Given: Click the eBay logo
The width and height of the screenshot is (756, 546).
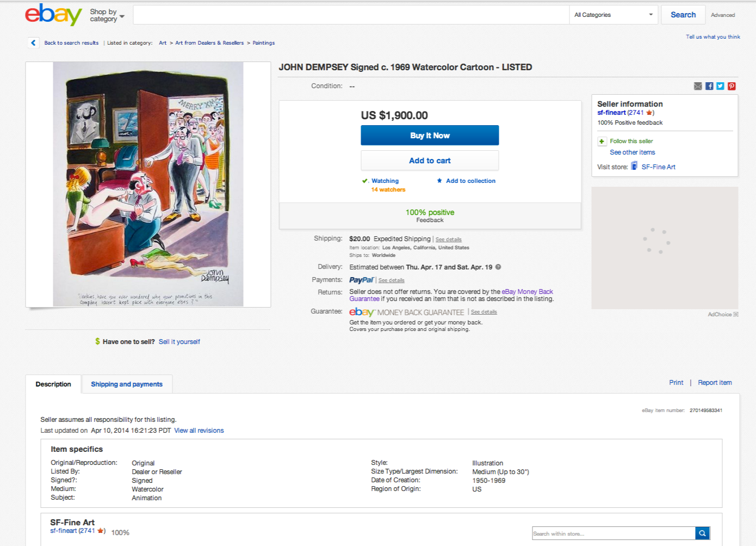Looking at the screenshot, I should [x=53, y=15].
